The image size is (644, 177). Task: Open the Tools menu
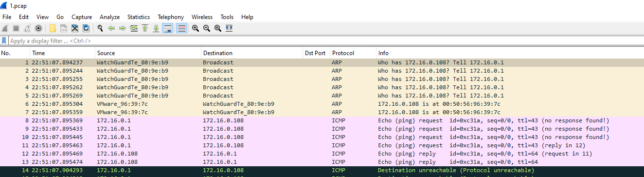tap(227, 17)
